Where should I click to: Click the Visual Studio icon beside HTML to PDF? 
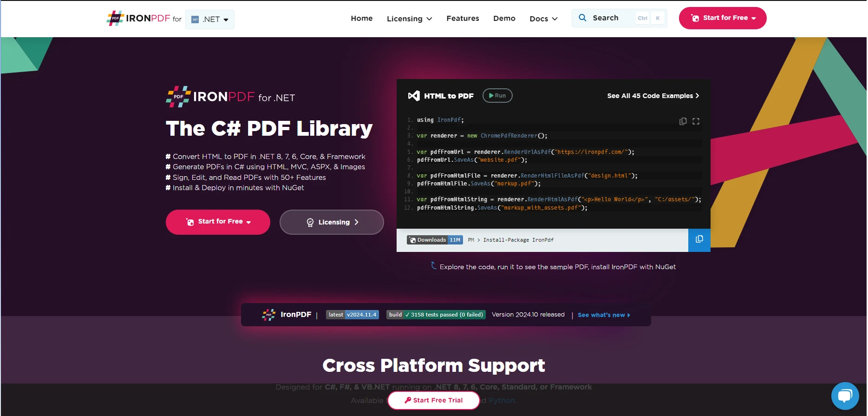(414, 96)
